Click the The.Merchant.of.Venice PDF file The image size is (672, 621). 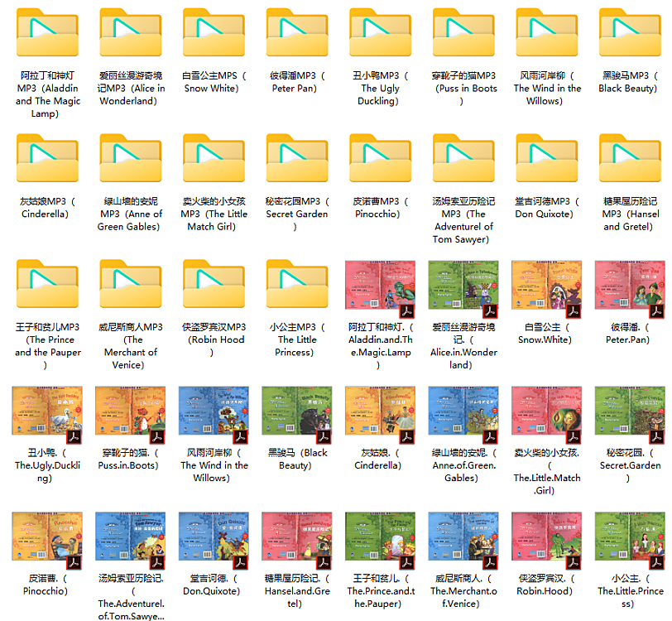(463, 537)
